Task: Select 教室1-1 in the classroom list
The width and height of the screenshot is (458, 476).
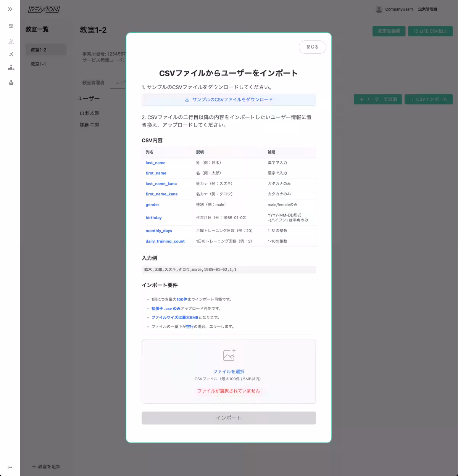Action: [x=38, y=64]
